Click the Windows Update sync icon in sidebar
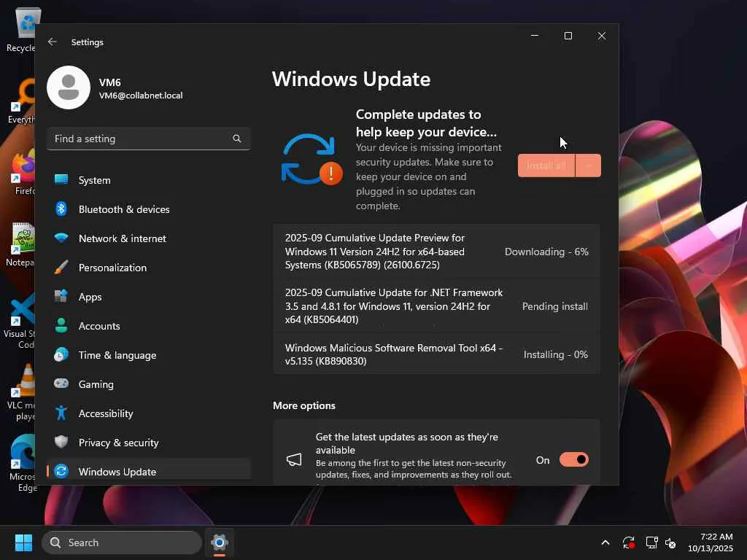The image size is (747, 560). click(61, 471)
